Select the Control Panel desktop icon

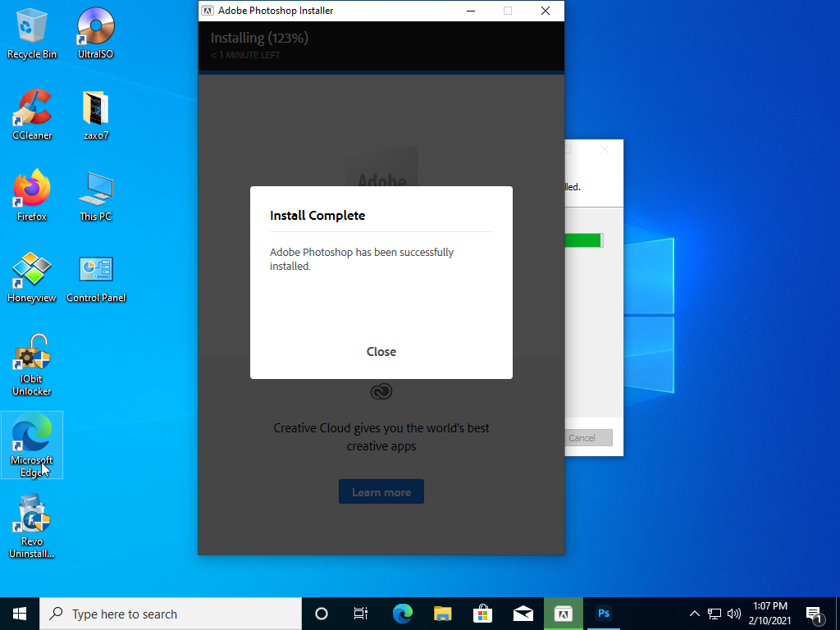(96, 279)
